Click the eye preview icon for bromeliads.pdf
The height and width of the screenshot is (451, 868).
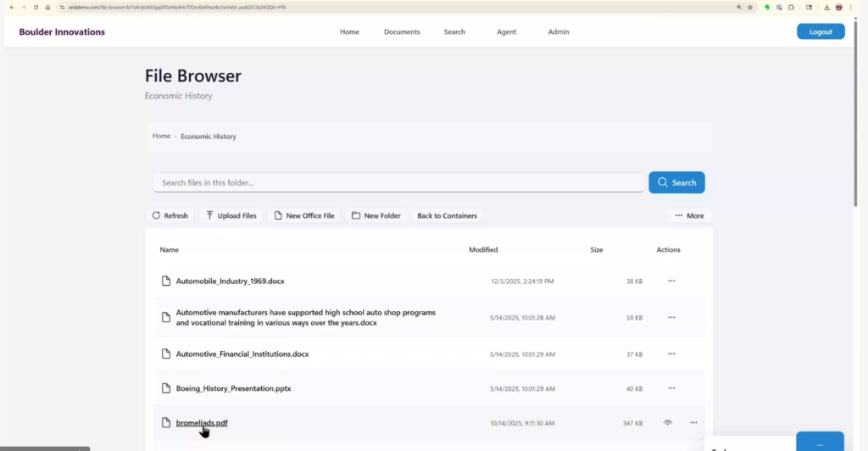click(x=668, y=422)
